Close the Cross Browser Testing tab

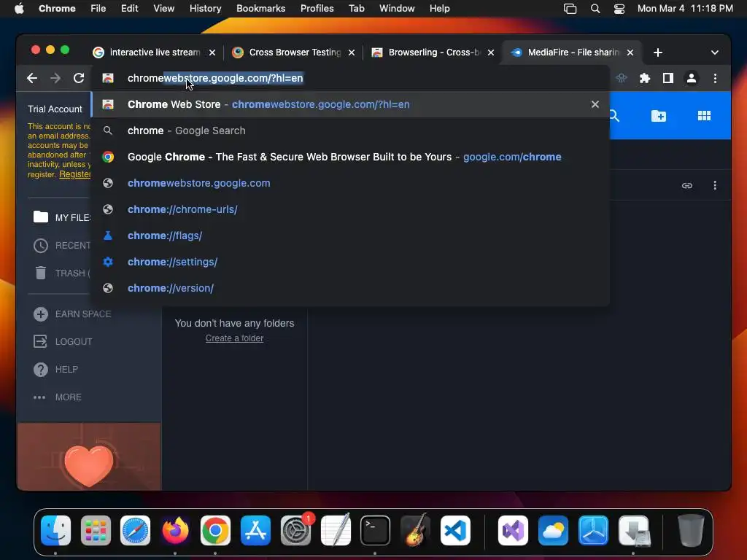click(352, 52)
